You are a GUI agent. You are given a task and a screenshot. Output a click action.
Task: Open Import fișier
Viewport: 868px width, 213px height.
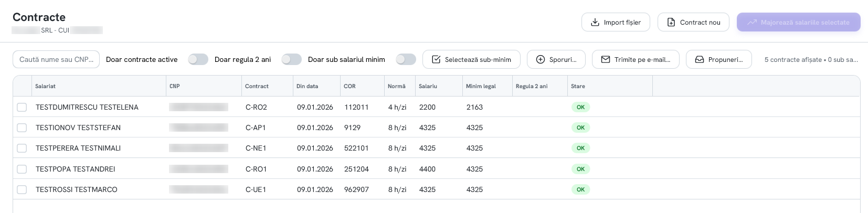[x=616, y=22]
